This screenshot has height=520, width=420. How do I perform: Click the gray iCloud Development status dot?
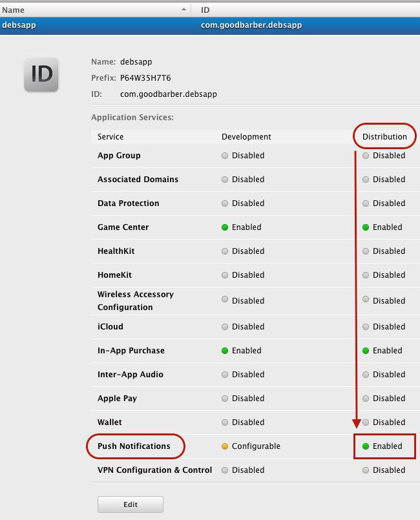coord(225,327)
